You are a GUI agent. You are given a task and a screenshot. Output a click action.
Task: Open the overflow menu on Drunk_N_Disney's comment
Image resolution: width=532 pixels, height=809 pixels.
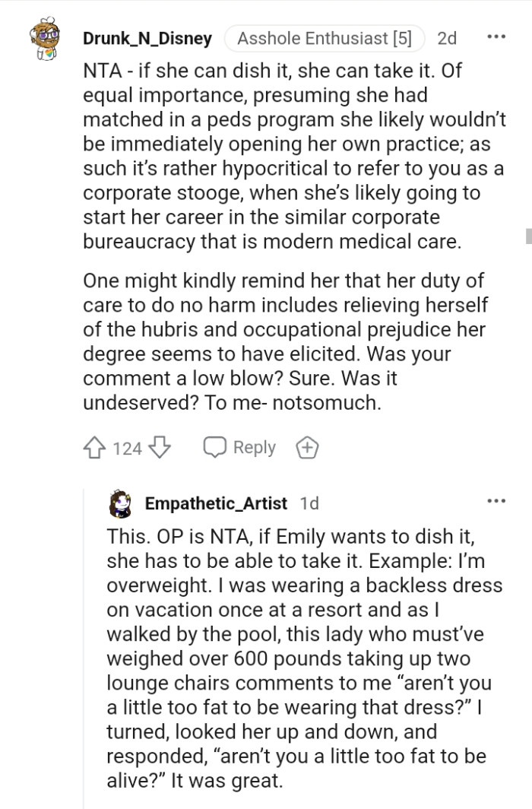[x=498, y=36]
